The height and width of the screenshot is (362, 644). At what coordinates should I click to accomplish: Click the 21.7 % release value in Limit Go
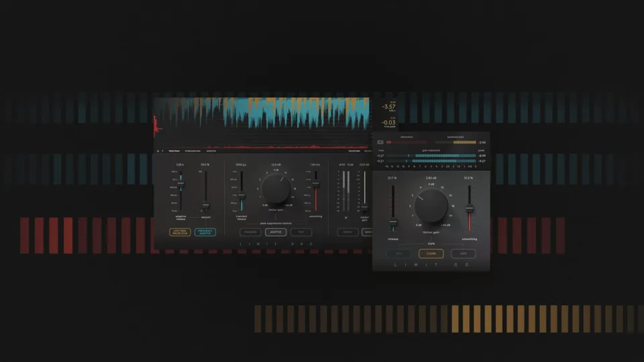[x=392, y=178]
